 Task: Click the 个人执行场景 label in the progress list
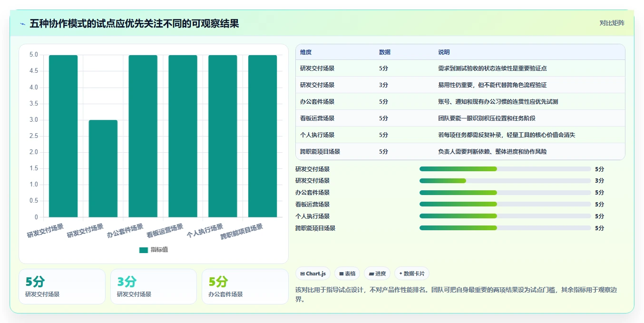point(312,216)
